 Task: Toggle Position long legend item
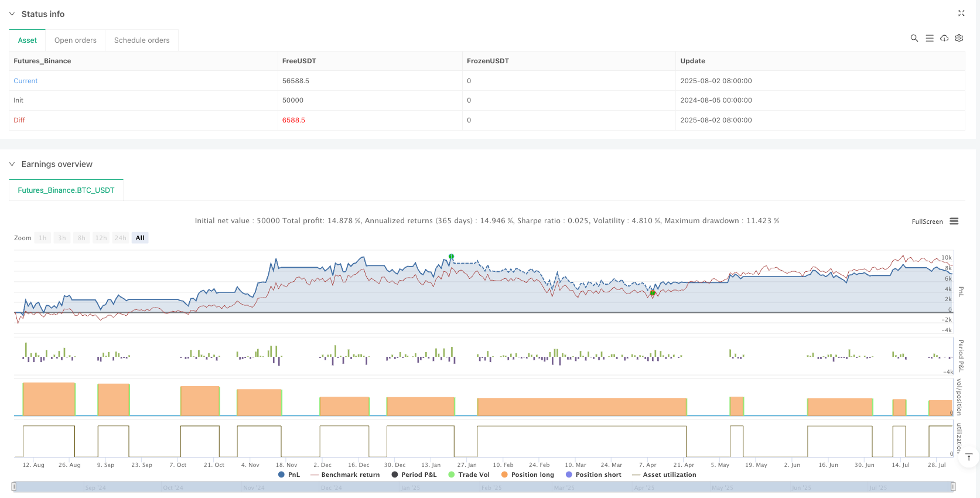pyautogui.click(x=527, y=475)
